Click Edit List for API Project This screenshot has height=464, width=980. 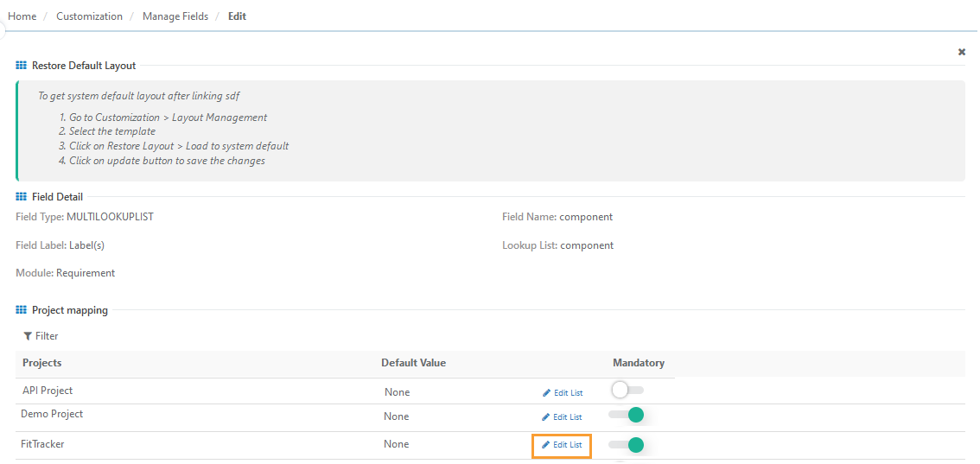pyautogui.click(x=563, y=393)
